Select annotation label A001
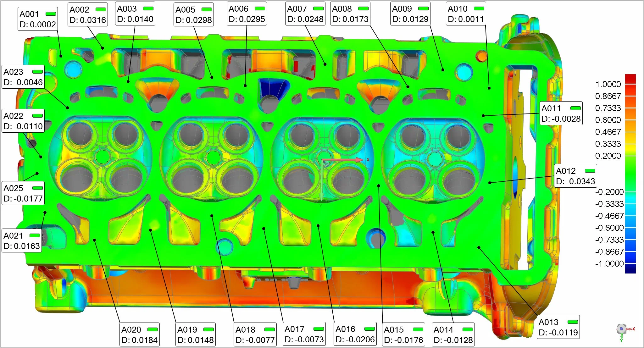 (38, 19)
